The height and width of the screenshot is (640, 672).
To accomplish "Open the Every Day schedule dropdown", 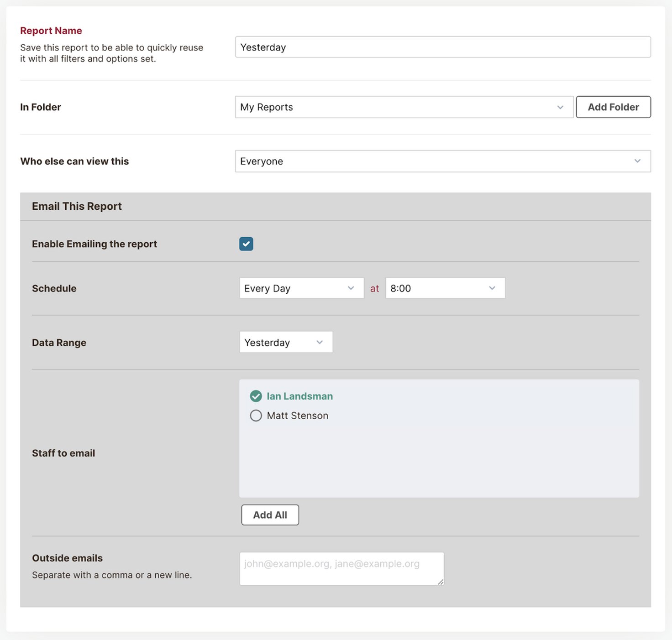I will click(x=301, y=288).
